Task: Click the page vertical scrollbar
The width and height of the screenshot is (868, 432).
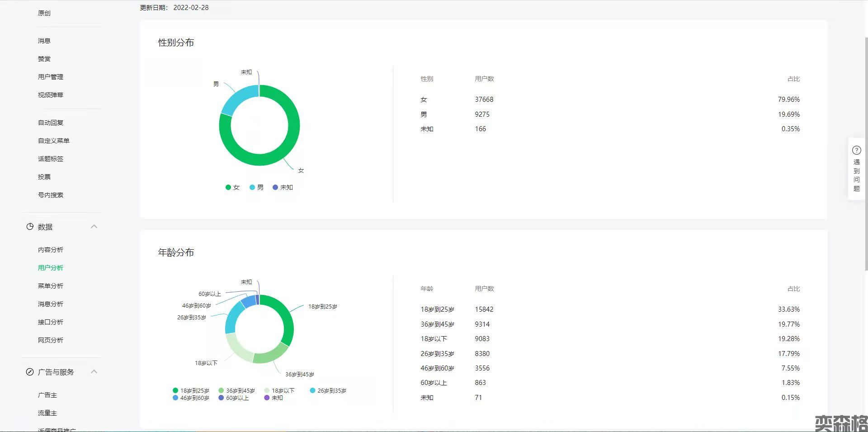Action: click(x=865, y=154)
